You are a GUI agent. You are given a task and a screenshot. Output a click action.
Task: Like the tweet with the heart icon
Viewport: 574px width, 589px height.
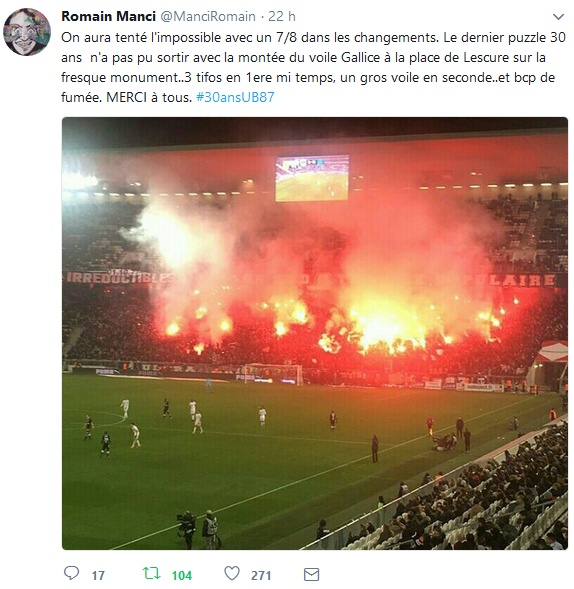pyautogui.click(x=232, y=574)
